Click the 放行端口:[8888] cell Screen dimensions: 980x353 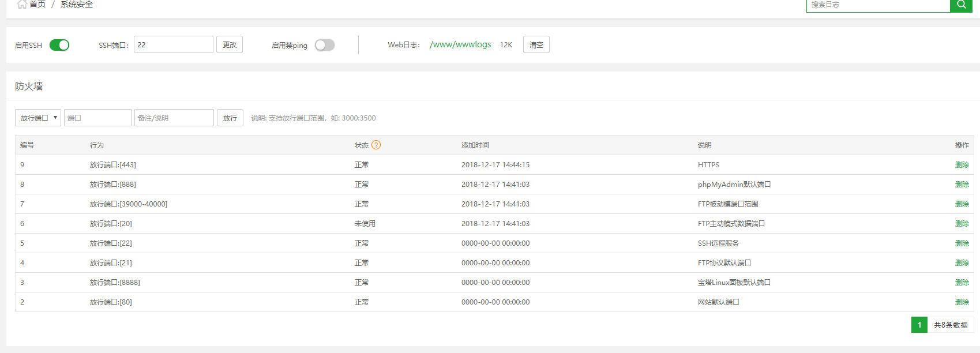pos(115,282)
